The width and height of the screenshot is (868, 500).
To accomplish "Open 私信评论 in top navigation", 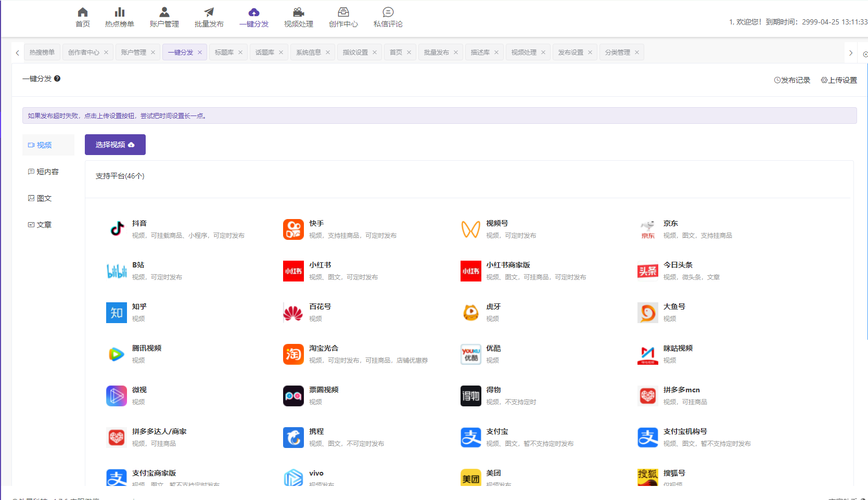I will (388, 17).
